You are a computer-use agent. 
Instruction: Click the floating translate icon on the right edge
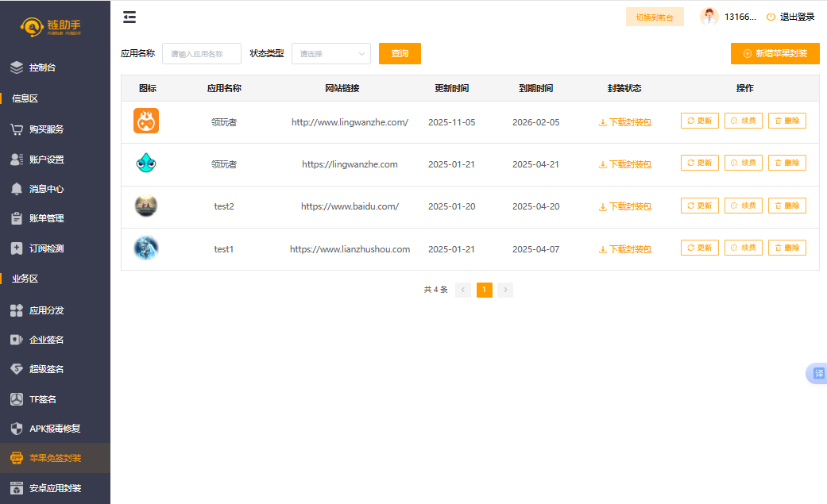click(x=817, y=374)
